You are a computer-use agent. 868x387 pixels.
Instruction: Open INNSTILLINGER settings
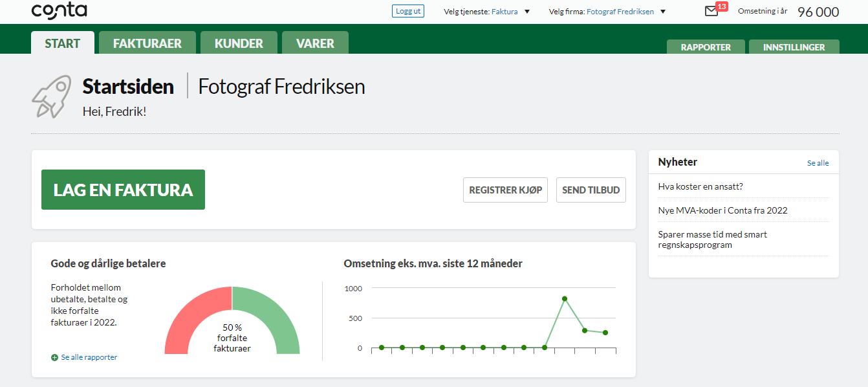click(794, 47)
